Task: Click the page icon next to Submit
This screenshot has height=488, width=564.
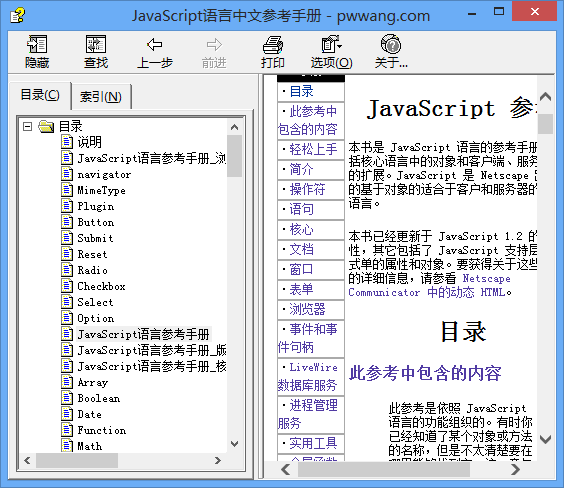Action: coord(67,238)
